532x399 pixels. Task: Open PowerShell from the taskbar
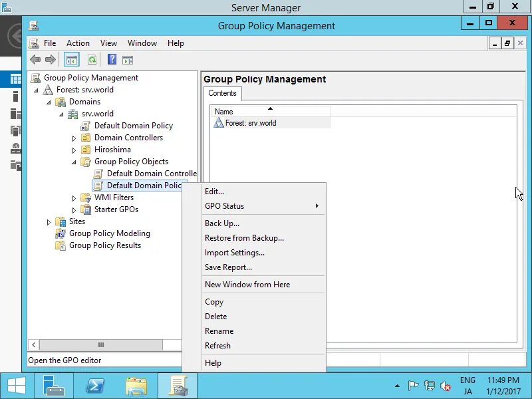[x=95, y=386]
